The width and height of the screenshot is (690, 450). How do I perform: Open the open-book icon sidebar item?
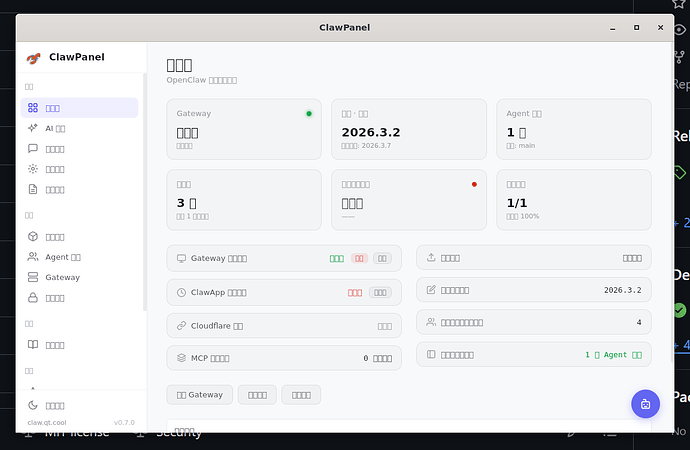click(79, 345)
